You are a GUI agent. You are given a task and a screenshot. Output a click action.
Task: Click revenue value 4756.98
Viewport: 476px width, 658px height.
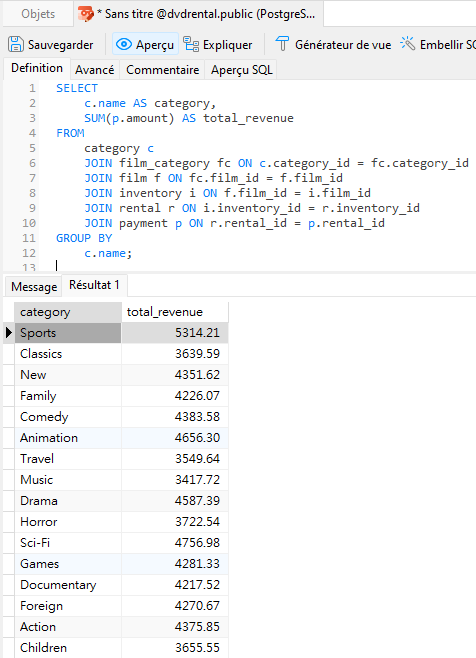point(197,543)
